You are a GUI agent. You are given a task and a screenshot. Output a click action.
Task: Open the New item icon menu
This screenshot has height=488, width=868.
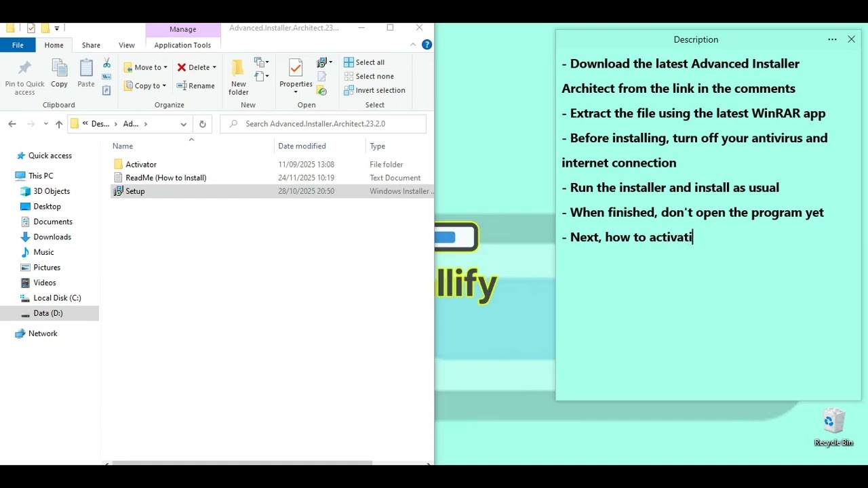(x=262, y=62)
